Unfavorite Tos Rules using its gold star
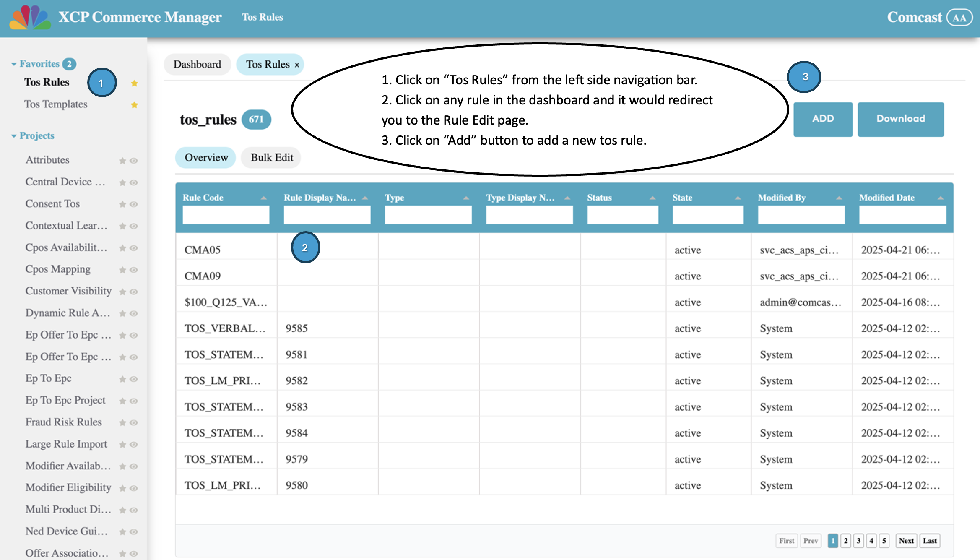This screenshot has height=560, width=980. click(134, 83)
